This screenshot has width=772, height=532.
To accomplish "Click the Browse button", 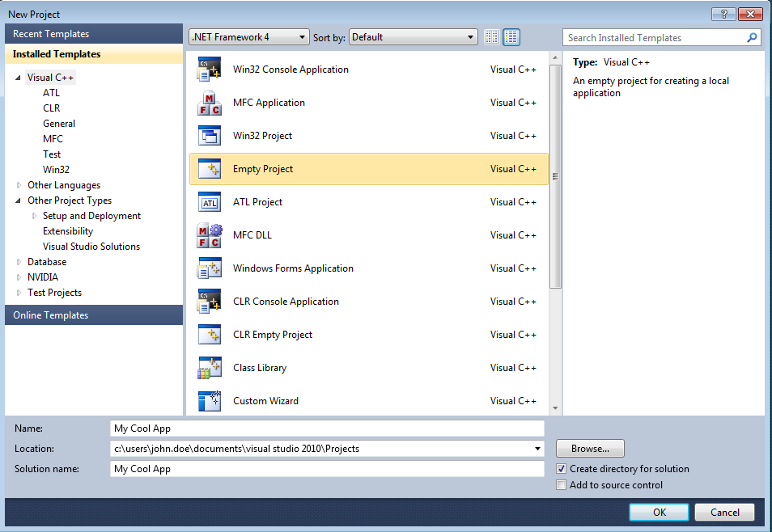I will pyautogui.click(x=590, y=449).
